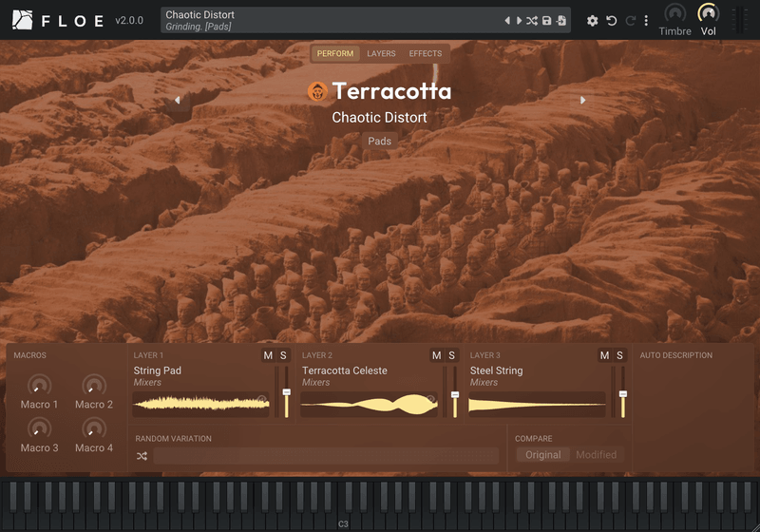The height and width of the screenshot is (532, 760).
Task: Open the Terracotta Celeste instrument selector
Action: coord(345,370)
